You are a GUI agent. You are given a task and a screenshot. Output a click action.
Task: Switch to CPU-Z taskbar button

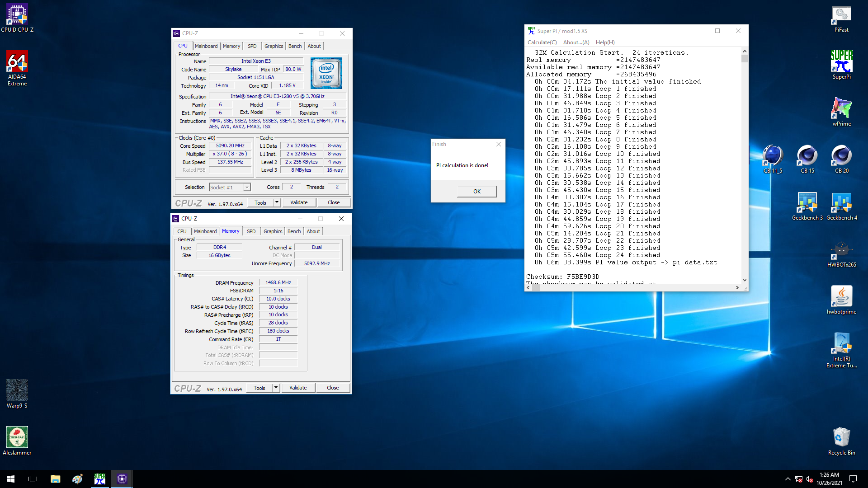tap(122, 479)
